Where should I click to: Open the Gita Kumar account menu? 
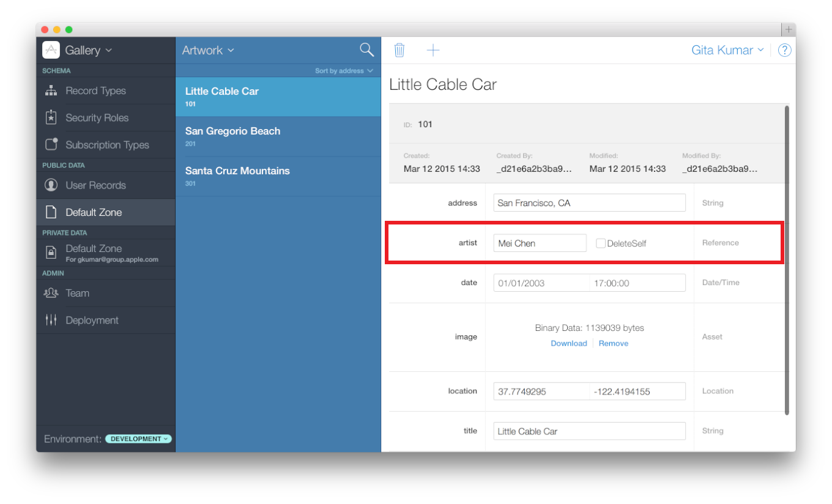tap(727, 50)
